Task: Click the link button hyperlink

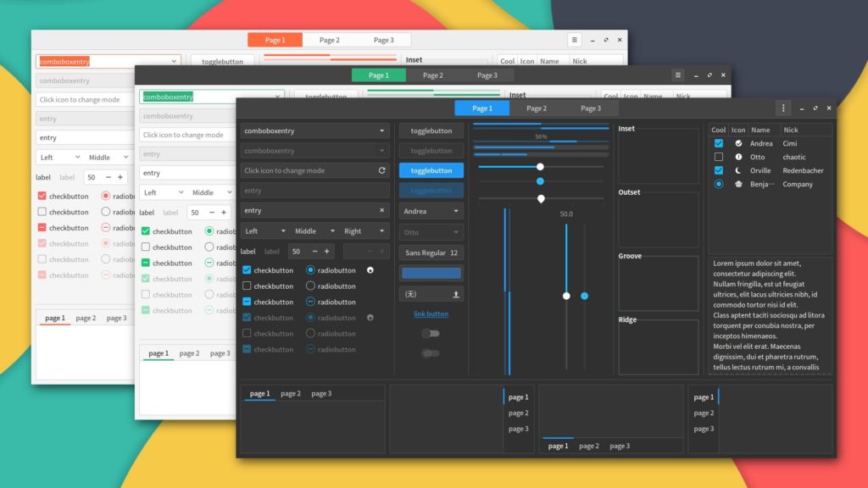Action: (430, 312)
